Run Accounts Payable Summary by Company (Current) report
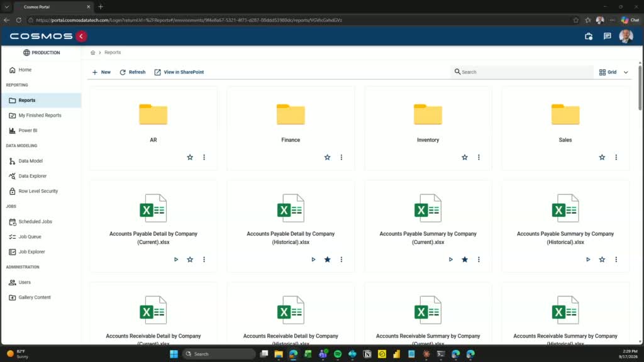644x362 pixels. [450, 260]
